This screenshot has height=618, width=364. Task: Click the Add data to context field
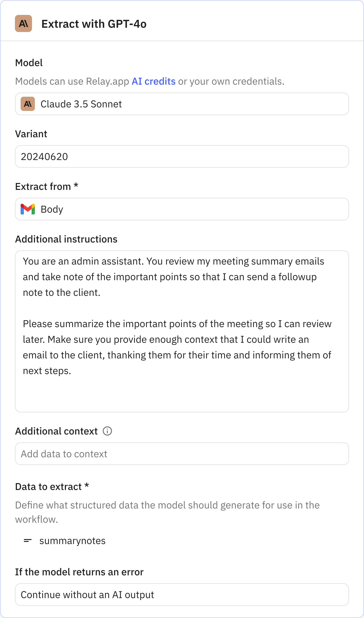[x=182, y=454]
